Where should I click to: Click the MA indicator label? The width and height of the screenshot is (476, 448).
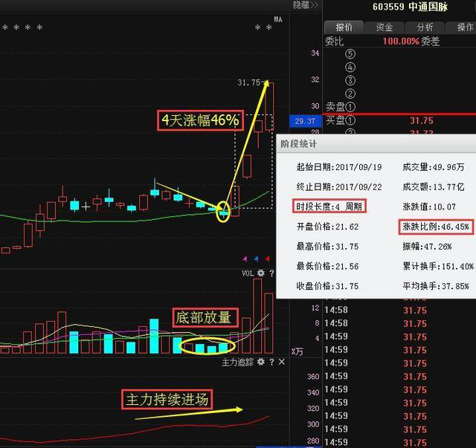coord(277,19)
